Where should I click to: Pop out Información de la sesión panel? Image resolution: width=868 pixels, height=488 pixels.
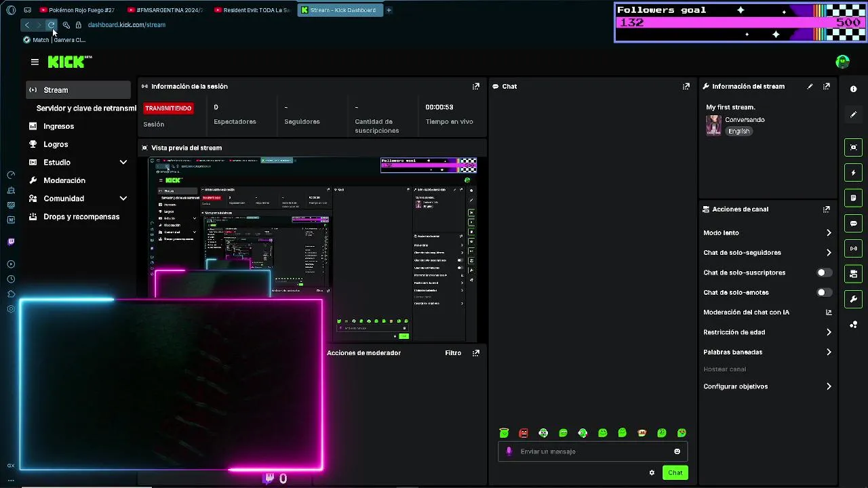(476, 86)
